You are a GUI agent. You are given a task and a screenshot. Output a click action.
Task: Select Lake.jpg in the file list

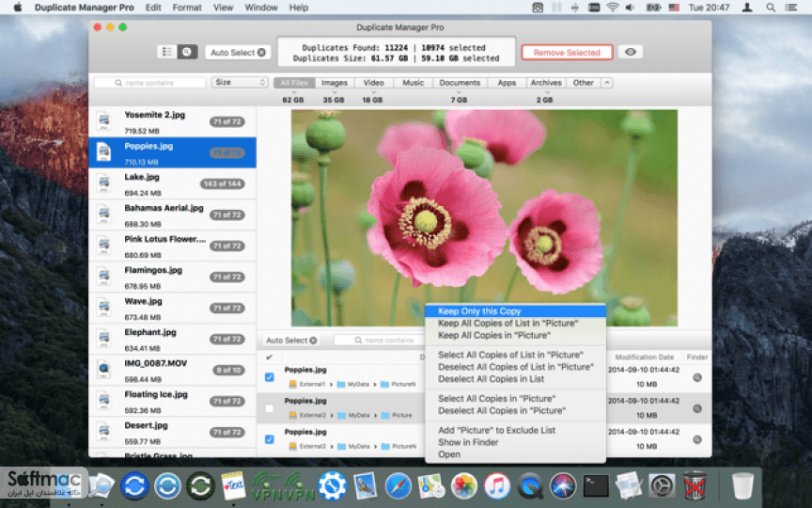pos(172,184)
